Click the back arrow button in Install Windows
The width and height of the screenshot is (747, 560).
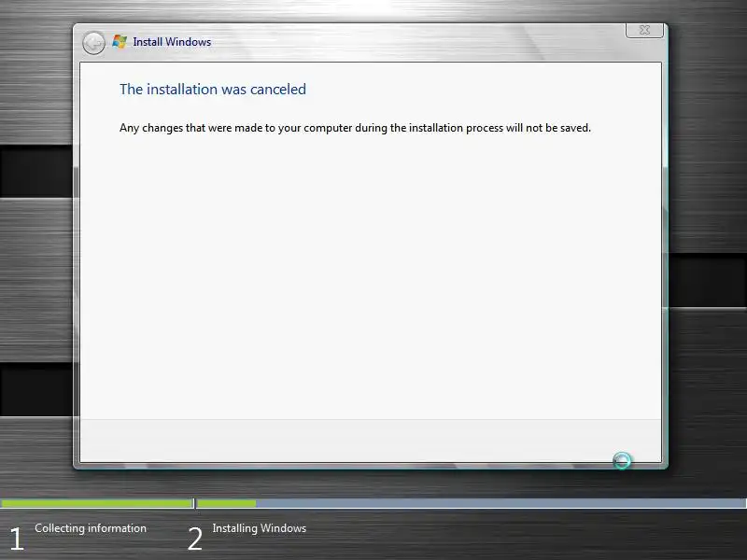[x=93, y=43]
